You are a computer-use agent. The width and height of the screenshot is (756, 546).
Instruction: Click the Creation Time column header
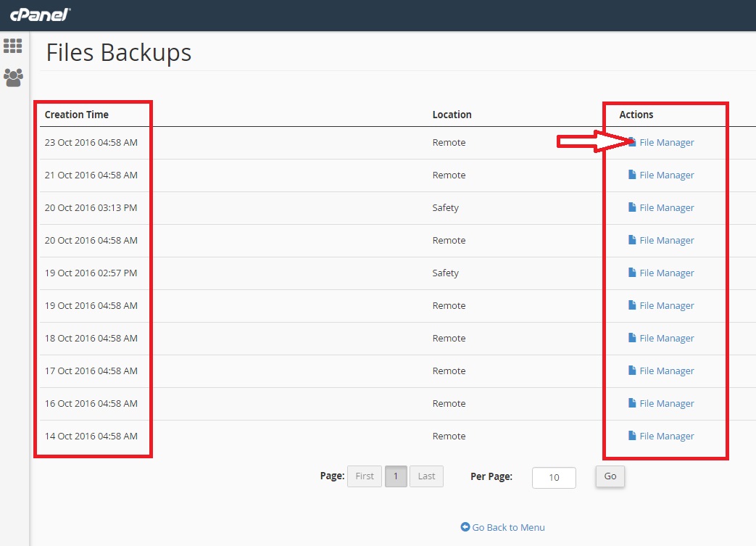tap(77, 115)
